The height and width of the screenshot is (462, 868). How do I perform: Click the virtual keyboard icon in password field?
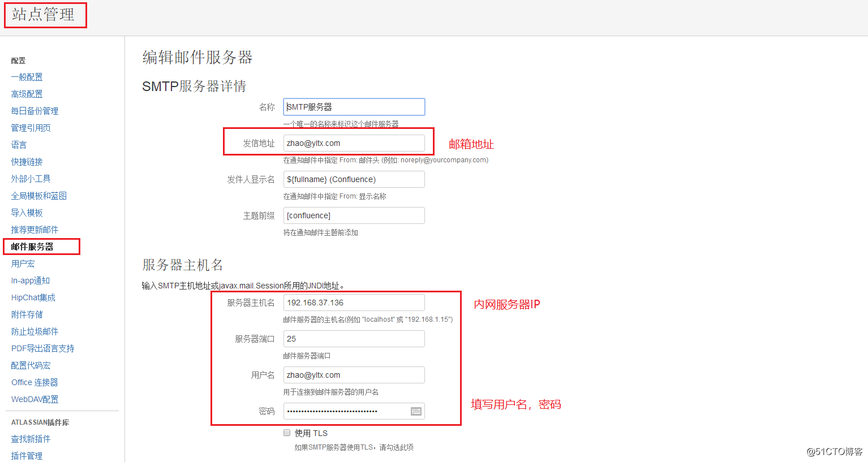[416, 411]
